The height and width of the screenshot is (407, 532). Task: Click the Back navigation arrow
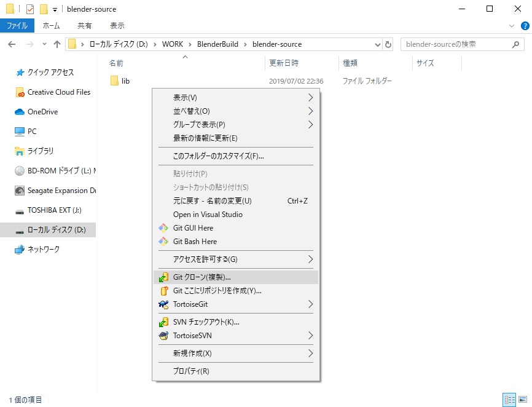click(x=12, y=44)
